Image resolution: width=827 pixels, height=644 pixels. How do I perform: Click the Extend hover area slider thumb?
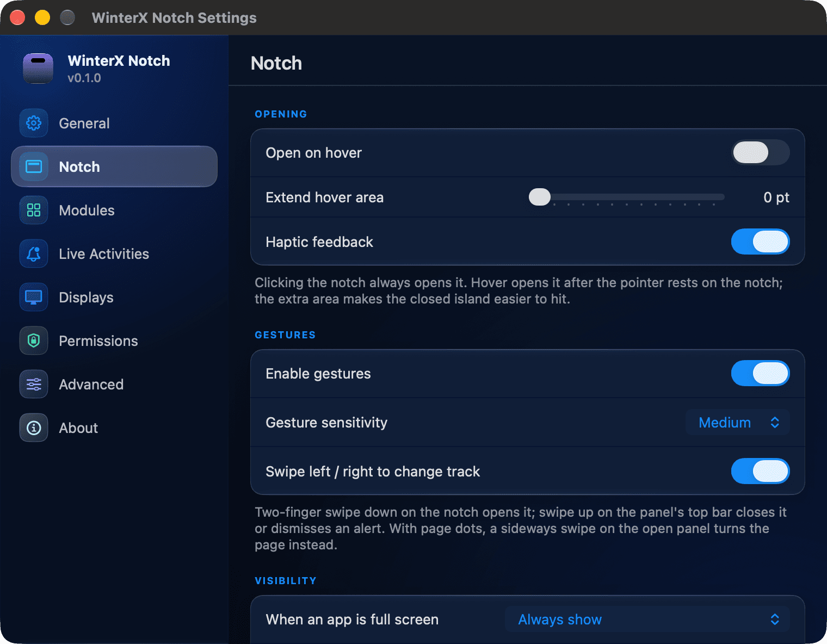540,197
